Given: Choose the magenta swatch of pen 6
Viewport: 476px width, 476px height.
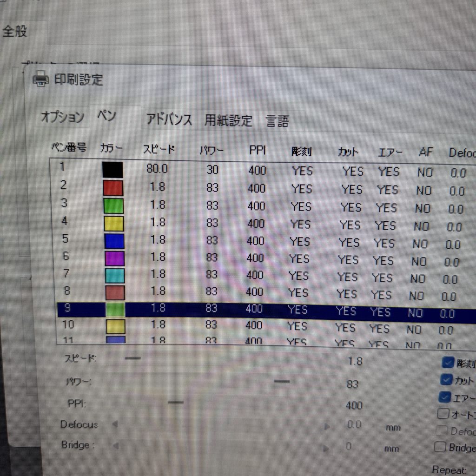Looking at the screenshot, I should 113,258.
